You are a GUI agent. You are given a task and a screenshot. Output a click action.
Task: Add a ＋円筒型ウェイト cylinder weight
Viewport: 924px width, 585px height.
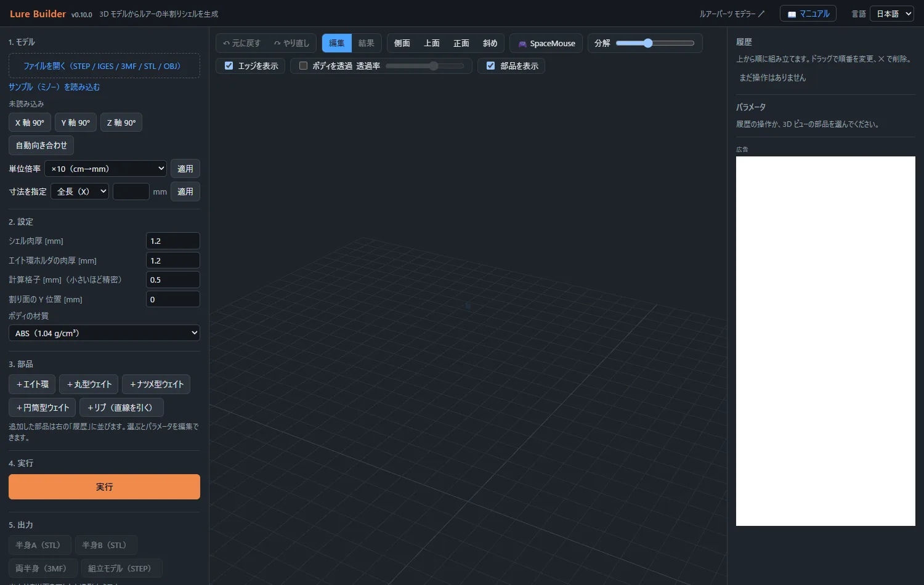click(x=43, y=408)
